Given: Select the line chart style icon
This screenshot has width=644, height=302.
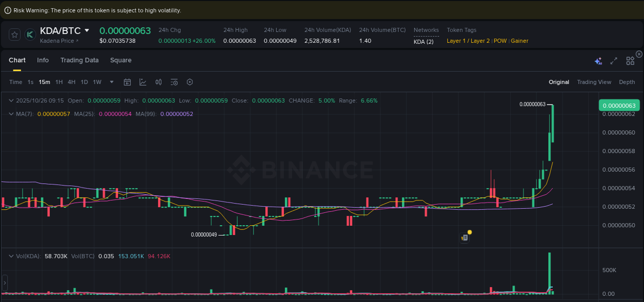Looking at the screenshot, I should click(142, 82).
